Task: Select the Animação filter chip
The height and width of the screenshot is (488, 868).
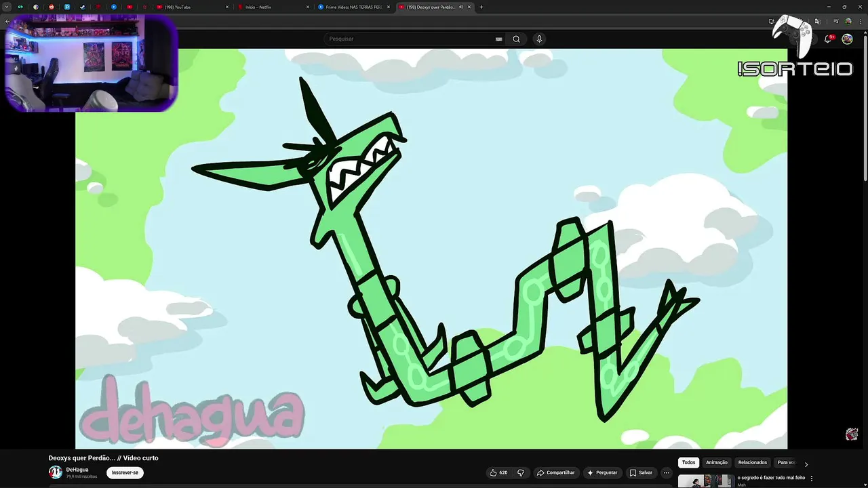Action: point(717,462)
